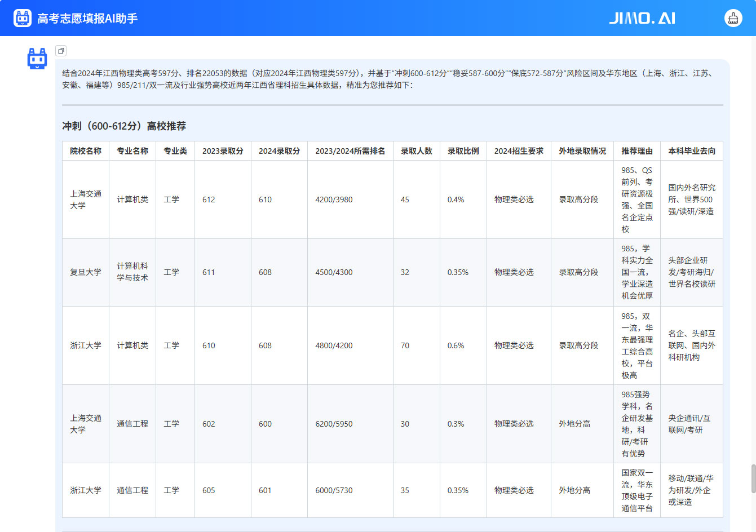Click the broom clear-chat icon

click(733, 18)
